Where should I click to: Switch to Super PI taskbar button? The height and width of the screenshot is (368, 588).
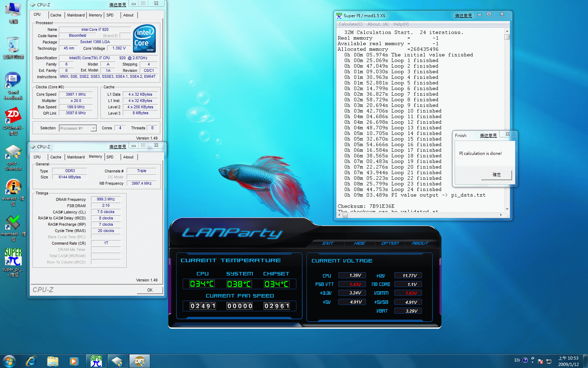pos(96,361)
